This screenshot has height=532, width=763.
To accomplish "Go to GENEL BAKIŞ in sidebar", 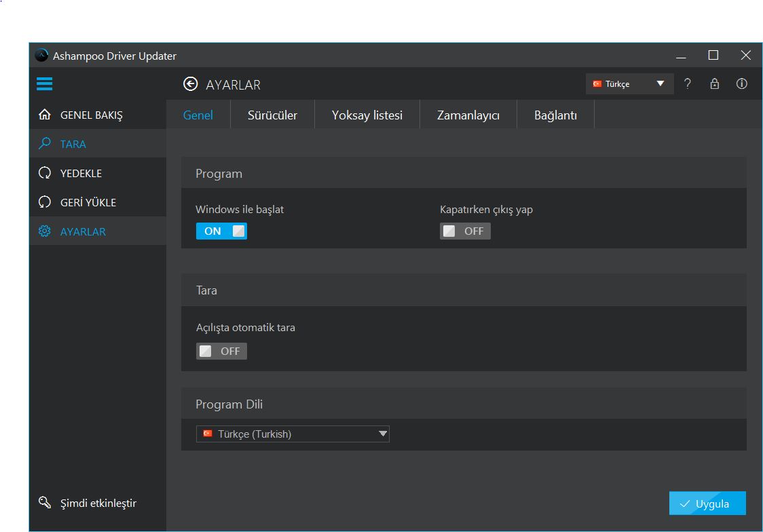I will coord(98,115).
